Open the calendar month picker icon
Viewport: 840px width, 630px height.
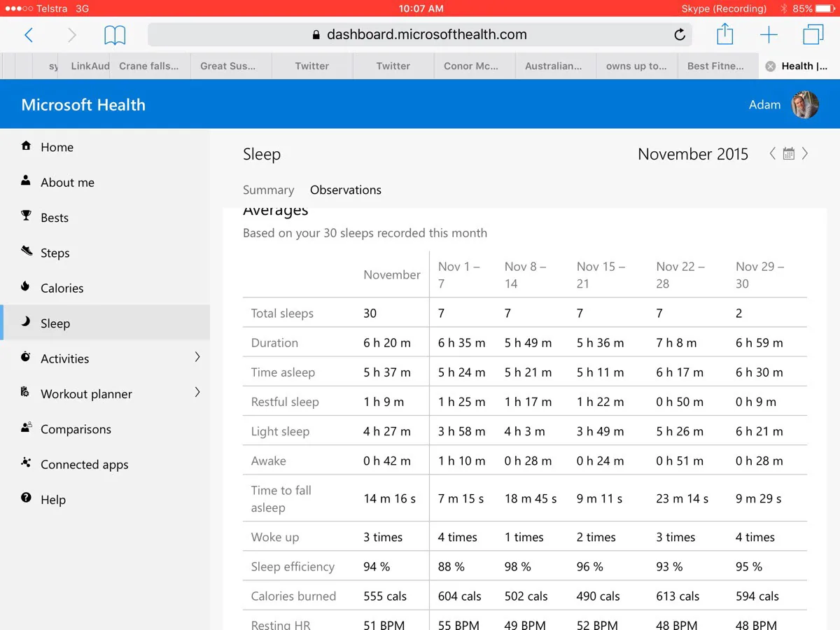tap(789, 154)
